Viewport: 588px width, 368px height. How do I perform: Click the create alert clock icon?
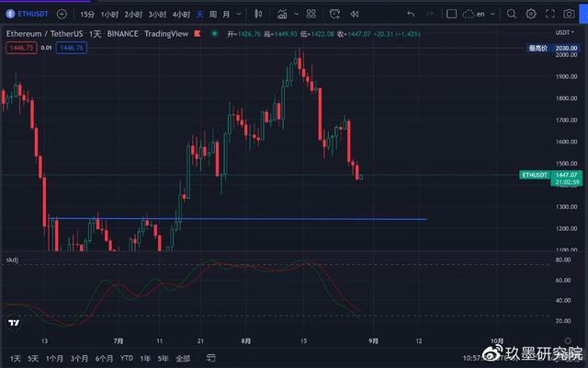coord(334,15)
